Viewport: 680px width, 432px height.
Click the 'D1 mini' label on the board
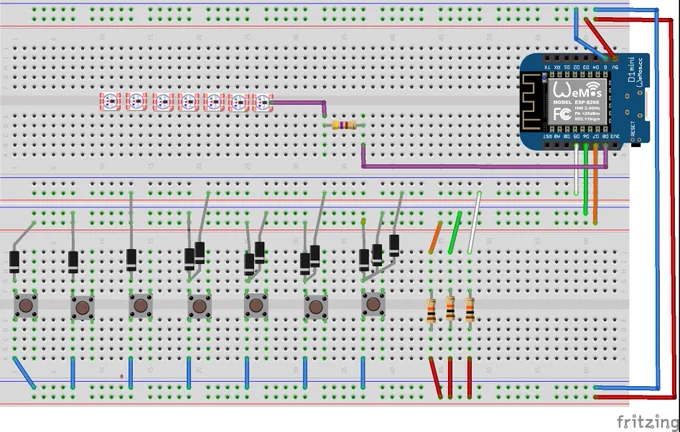coord(631,69)
